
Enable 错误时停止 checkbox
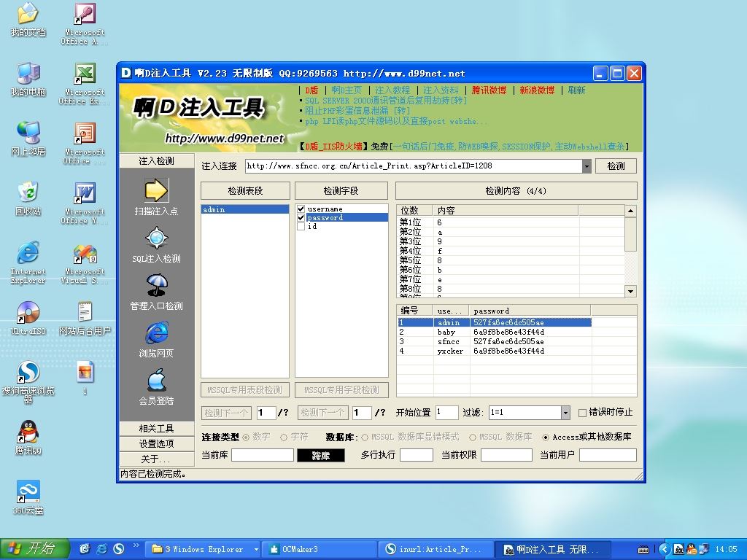click(582, 413)
